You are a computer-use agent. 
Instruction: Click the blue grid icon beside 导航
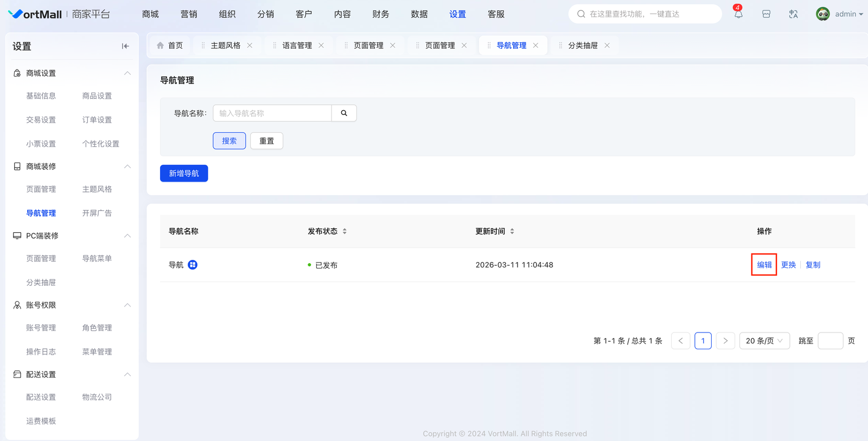[x=193, y=265]
